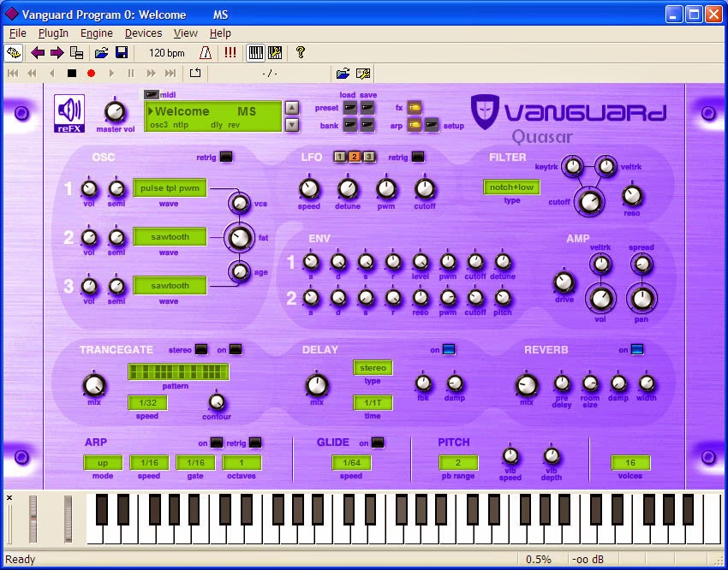Click the reFX speaker logo

69,114
